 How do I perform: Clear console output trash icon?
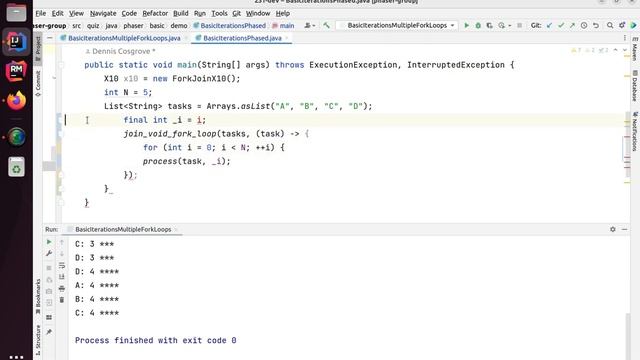(x=62, y=300)
